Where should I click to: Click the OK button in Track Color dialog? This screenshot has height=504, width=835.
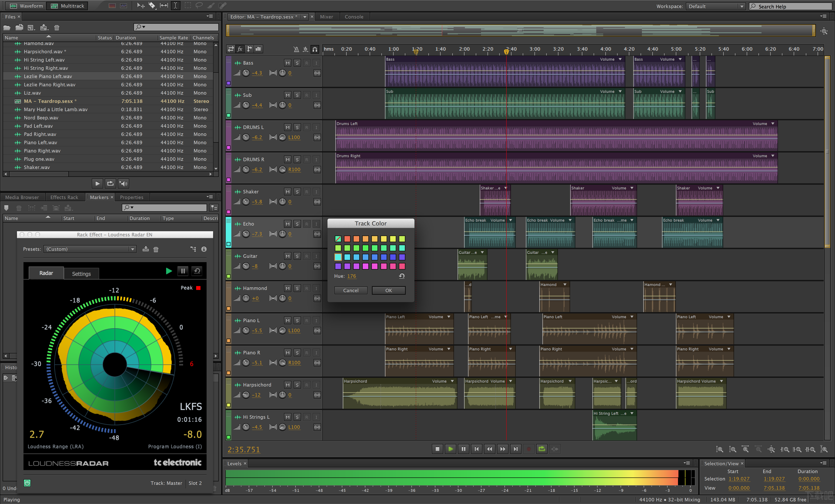click(388, 290)
